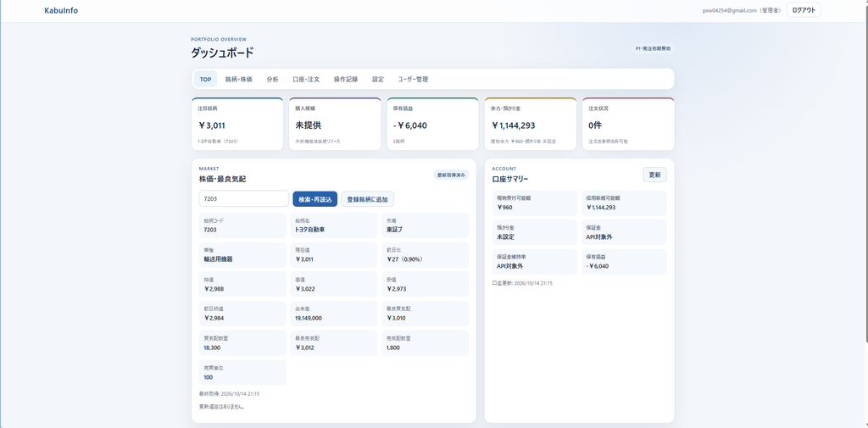Open the 余力・預かり金 summary card
The height and width of the screenshot is (428, 868).
[x=531, y=124]
